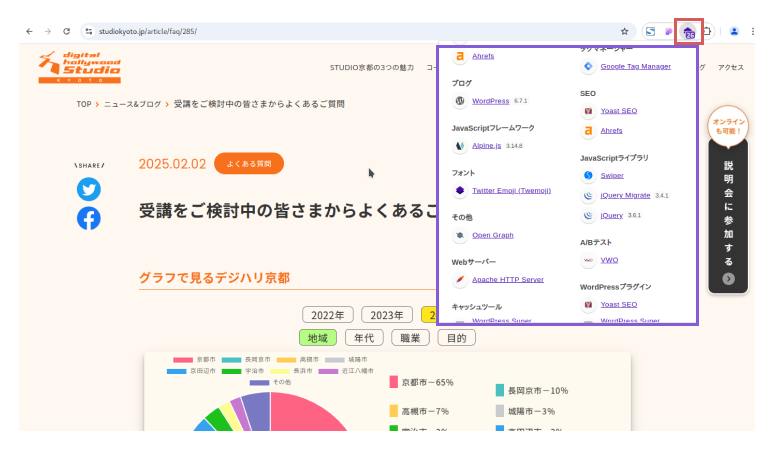Open the WordPress link
The height and width of the screenshot is (451, 773).
[491, 101]
